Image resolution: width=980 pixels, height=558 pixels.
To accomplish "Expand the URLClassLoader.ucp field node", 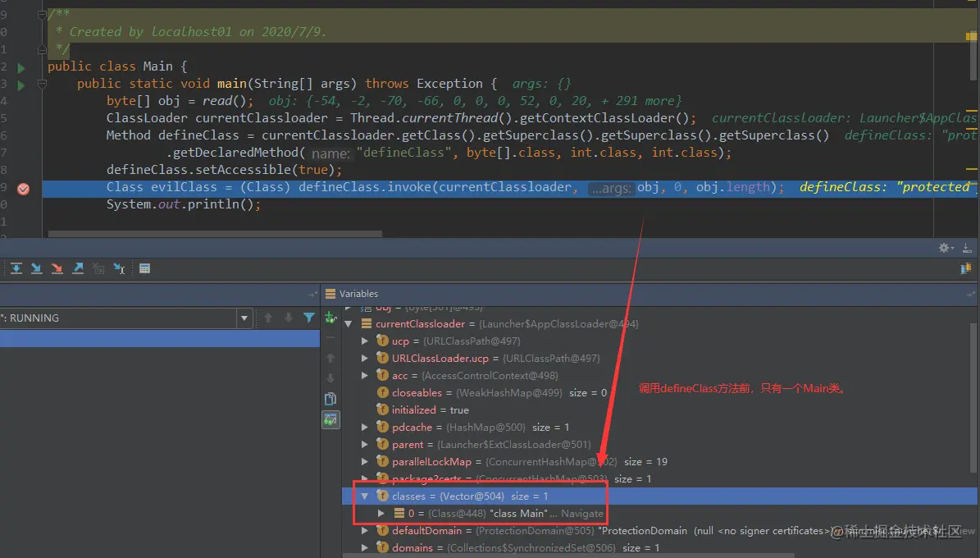I will (x=364, y=359).
